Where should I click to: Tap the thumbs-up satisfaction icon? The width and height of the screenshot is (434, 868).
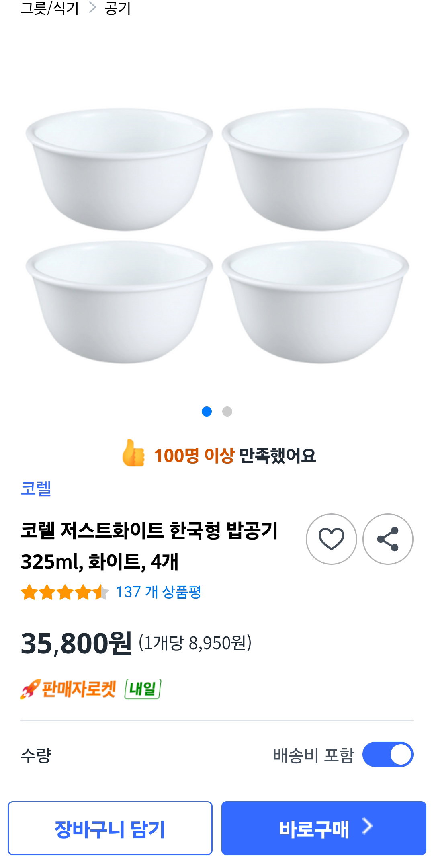point(133,453)
